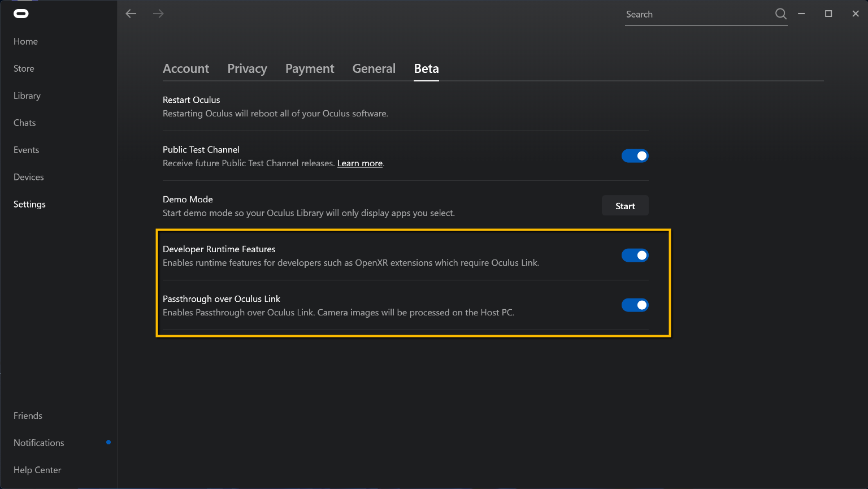This screenshot has width=868, height=489.
Task: Go to Devices in sidebar
Action: 28,177
